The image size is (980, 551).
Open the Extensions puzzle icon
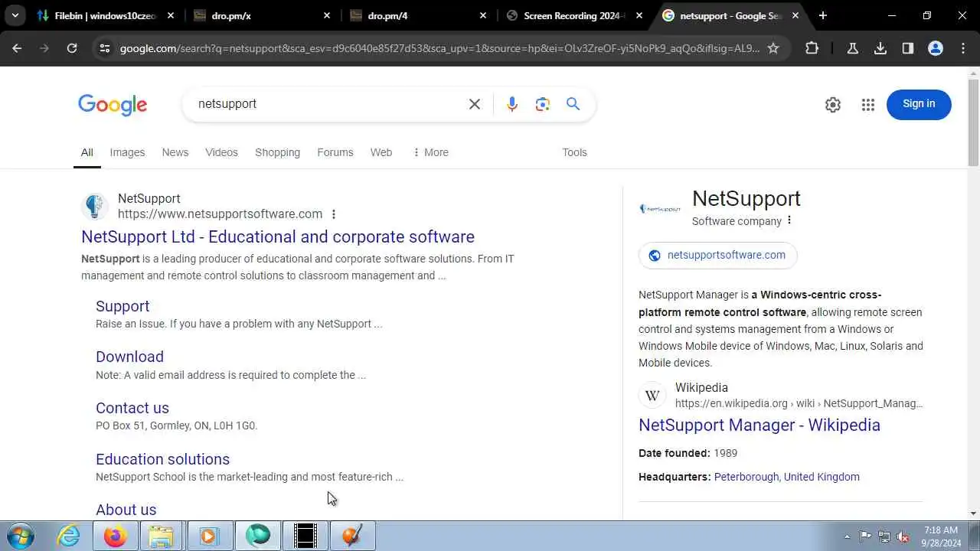click(812, 48)
